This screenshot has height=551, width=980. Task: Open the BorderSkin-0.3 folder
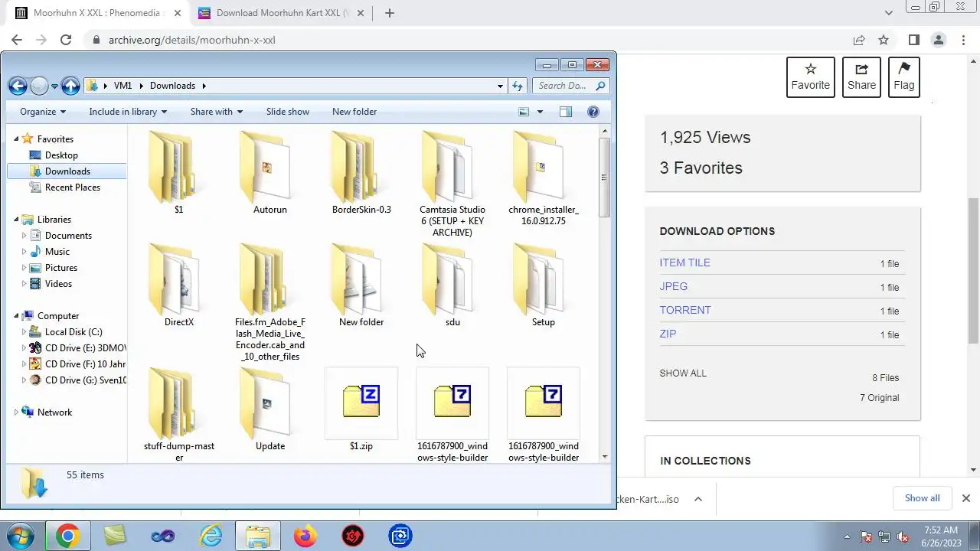point(361,172)
